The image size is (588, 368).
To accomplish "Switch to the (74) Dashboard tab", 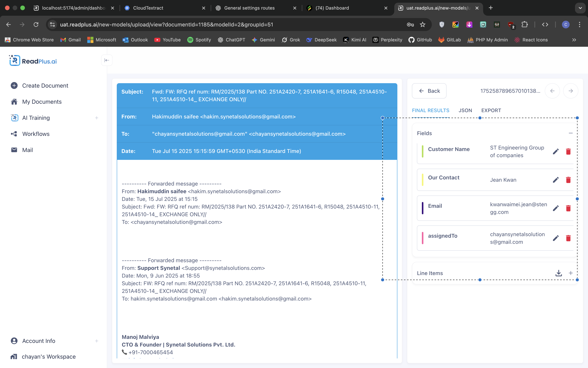I will coord(347,8).
